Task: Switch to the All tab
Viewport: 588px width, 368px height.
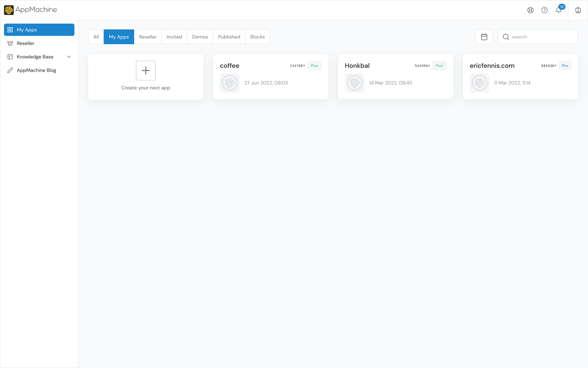Action: pyautogui.click(x=96, y=37)
